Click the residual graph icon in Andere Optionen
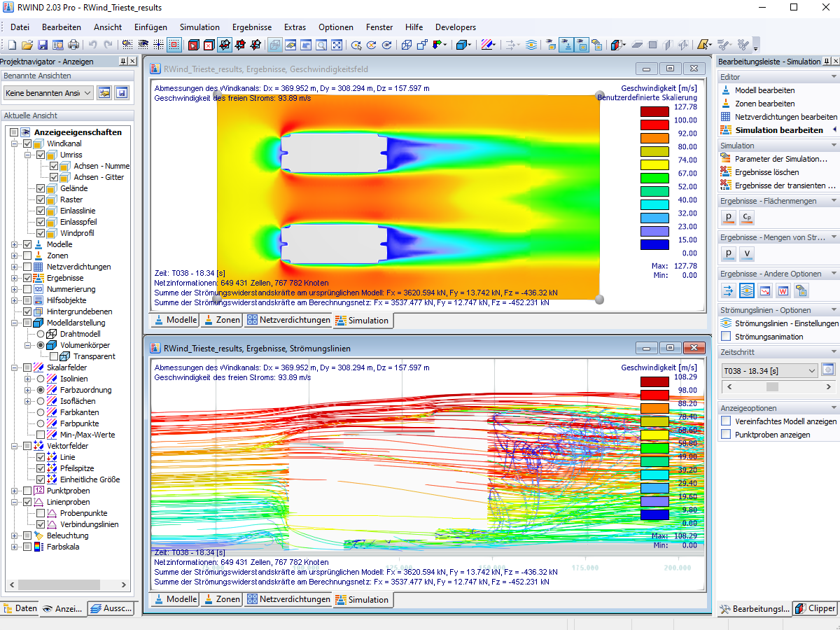Viewport: 840px width, 630px height. click(x=765, y=290)
